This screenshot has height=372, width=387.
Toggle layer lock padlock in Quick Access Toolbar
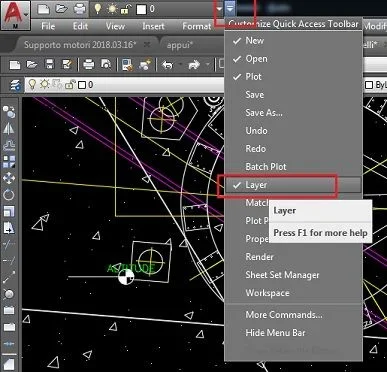pos(125,10)
